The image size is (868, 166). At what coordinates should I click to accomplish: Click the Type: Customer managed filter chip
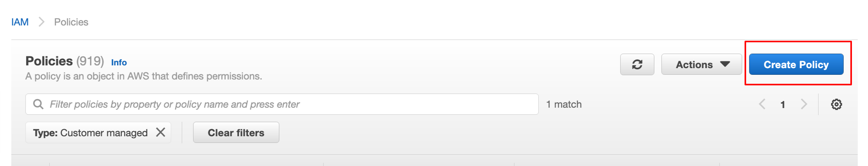click(90, 133)
